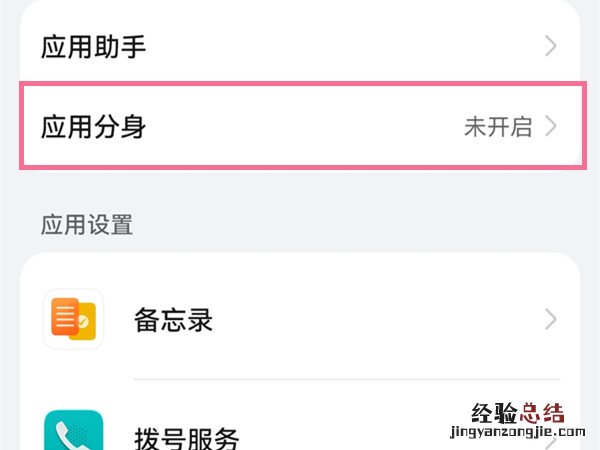Choose the 拨号服务 label
This screenshot has width=600, height=450.
click(x=187, y=438)
